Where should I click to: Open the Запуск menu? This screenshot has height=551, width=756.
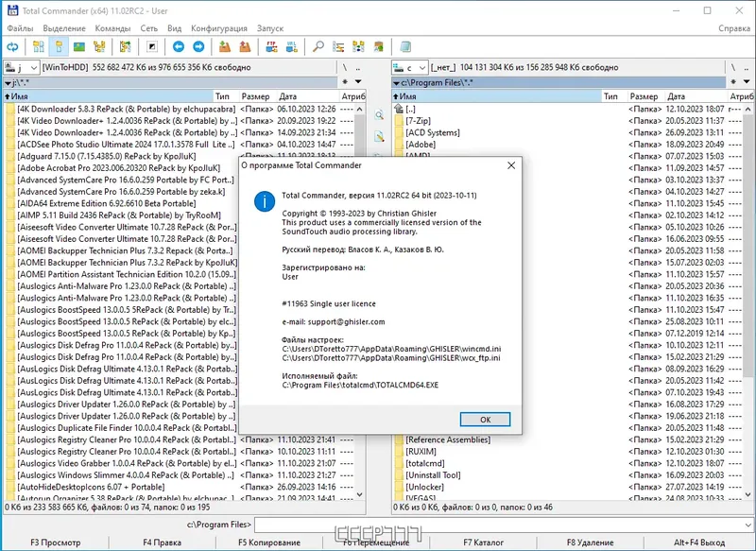point(270,28)
